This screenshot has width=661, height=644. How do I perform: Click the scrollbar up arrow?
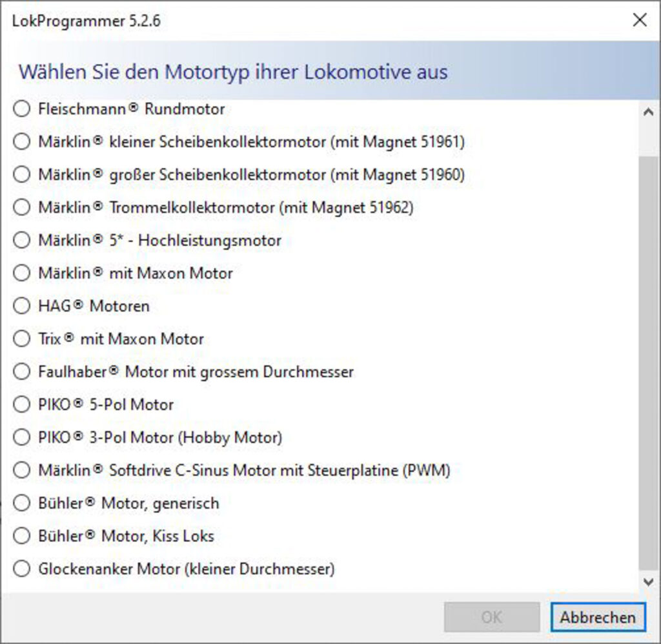pyautogui.click(x=648, y=112)
